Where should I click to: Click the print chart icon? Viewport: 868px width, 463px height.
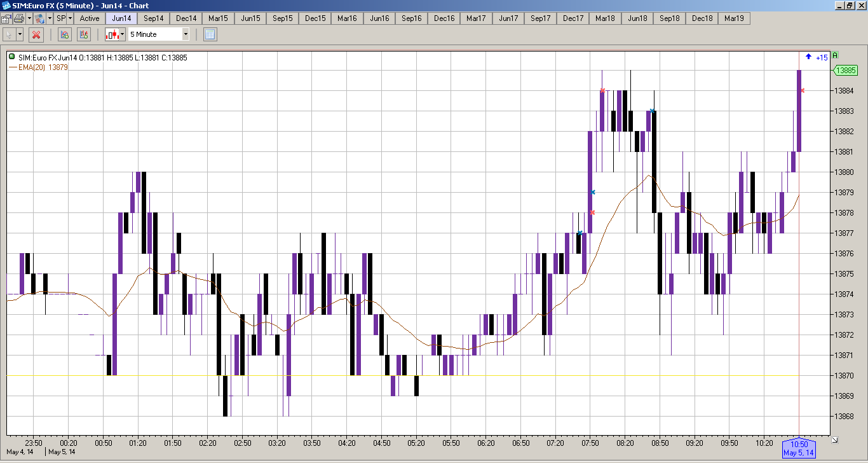(18, 18)
